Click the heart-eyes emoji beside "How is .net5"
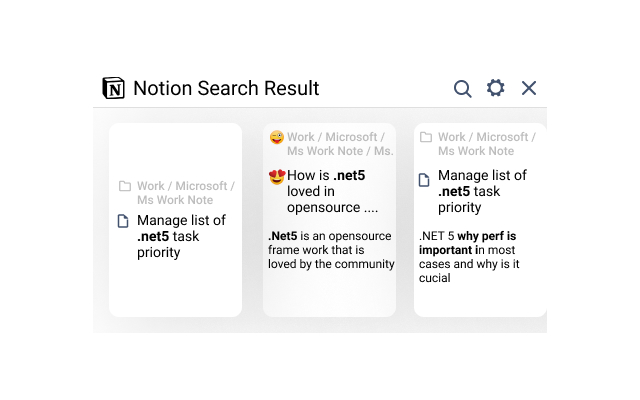 (x=277, y=177)
